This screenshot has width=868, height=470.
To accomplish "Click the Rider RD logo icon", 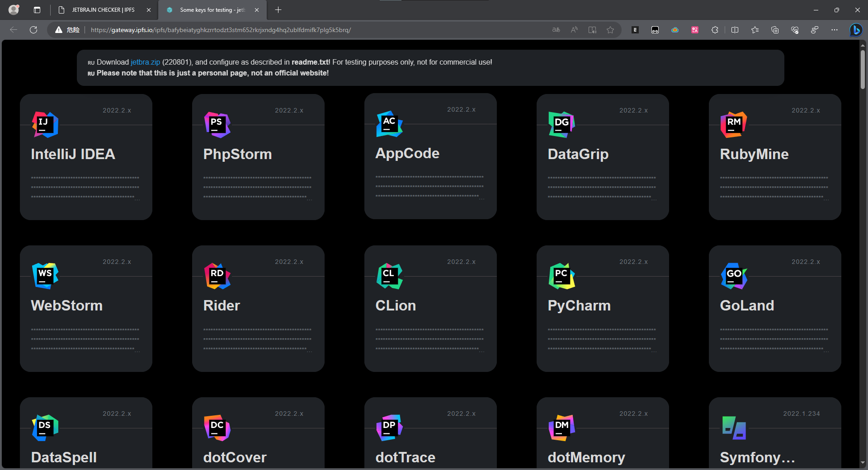I will tap(217, 276).
